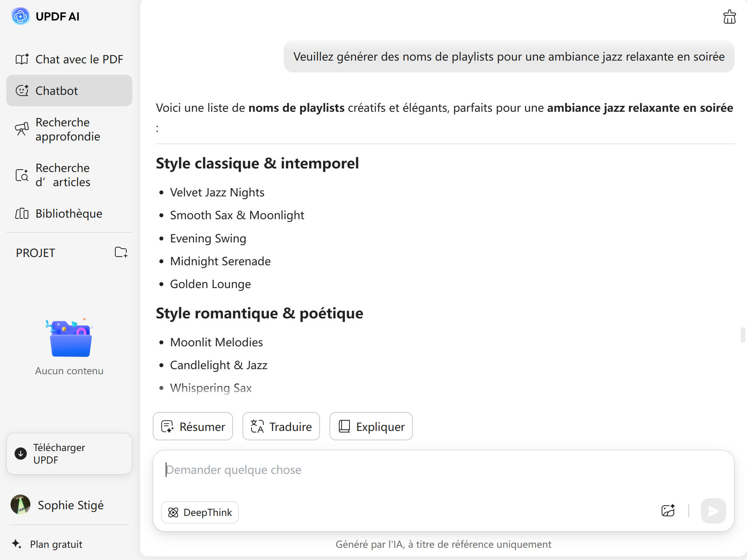This screenshot has width=747, height=560.
Task: Click the UPDF AI logo icon
Action: click(x=20, y=17)
